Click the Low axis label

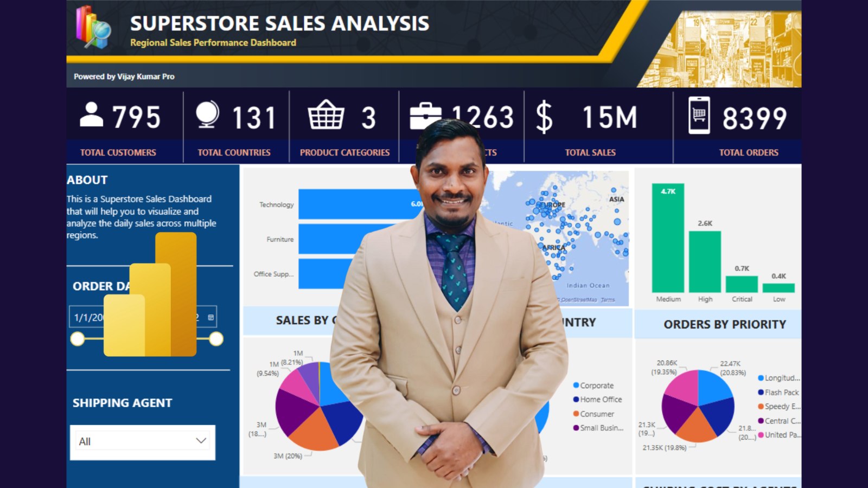(778, 299)
